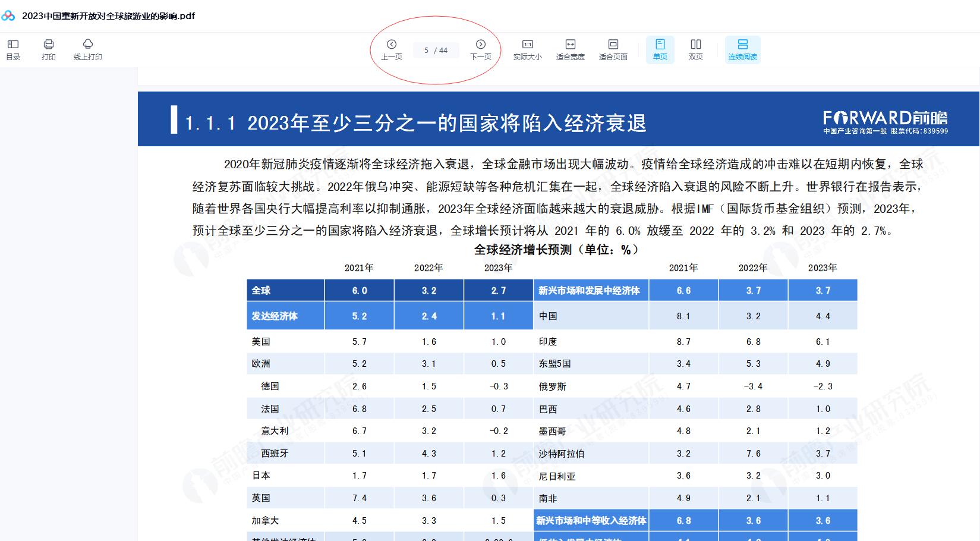Viewport: 980px width, 541px height.
Task: Click the Baidu Netdisk logo icon
Action: (8, 16)
